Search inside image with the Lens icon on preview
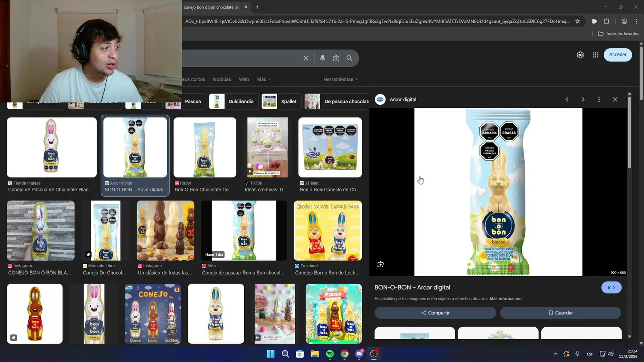644x362 pixels. pyautogui.click(x=381, y=264)
